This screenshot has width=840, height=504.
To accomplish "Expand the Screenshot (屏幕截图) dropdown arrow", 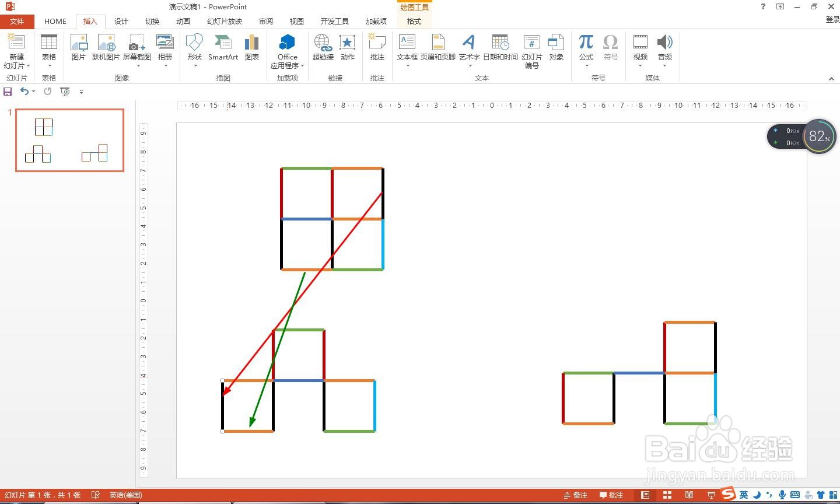I will pyautogui.click(x=138, y=65).
